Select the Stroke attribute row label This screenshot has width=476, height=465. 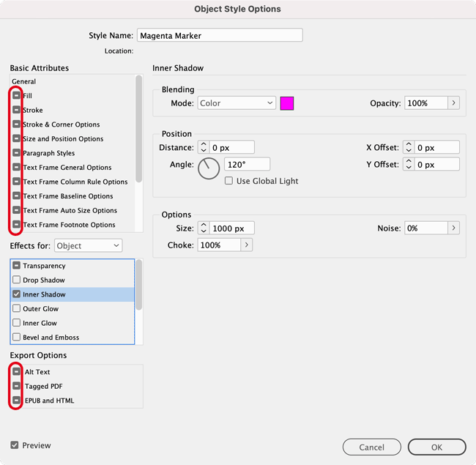coord(33,110)
